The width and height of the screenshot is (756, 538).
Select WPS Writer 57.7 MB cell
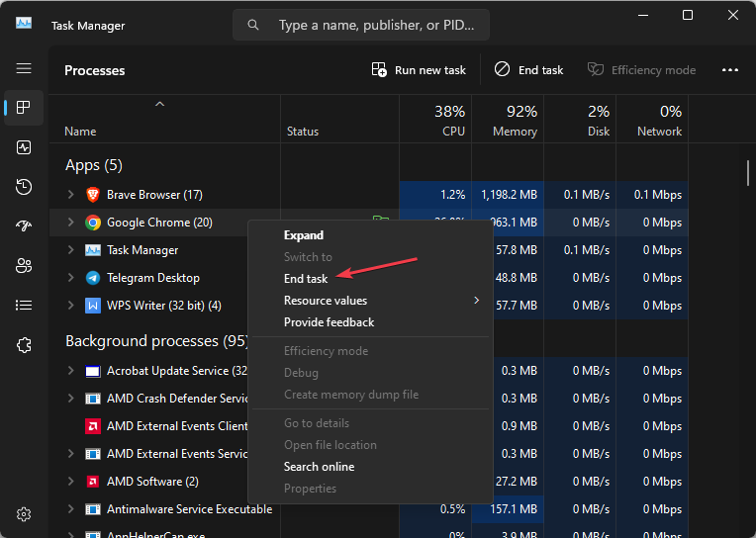(x=517, y=306)
